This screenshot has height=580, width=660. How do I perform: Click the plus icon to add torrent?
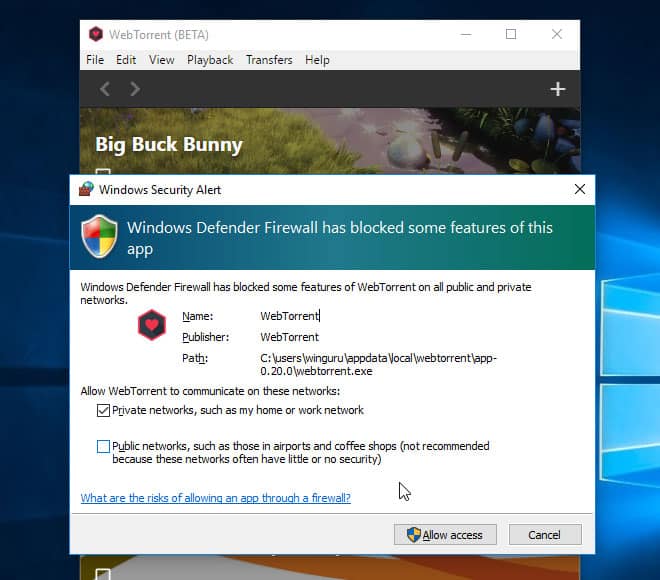[x=558, y=89]
